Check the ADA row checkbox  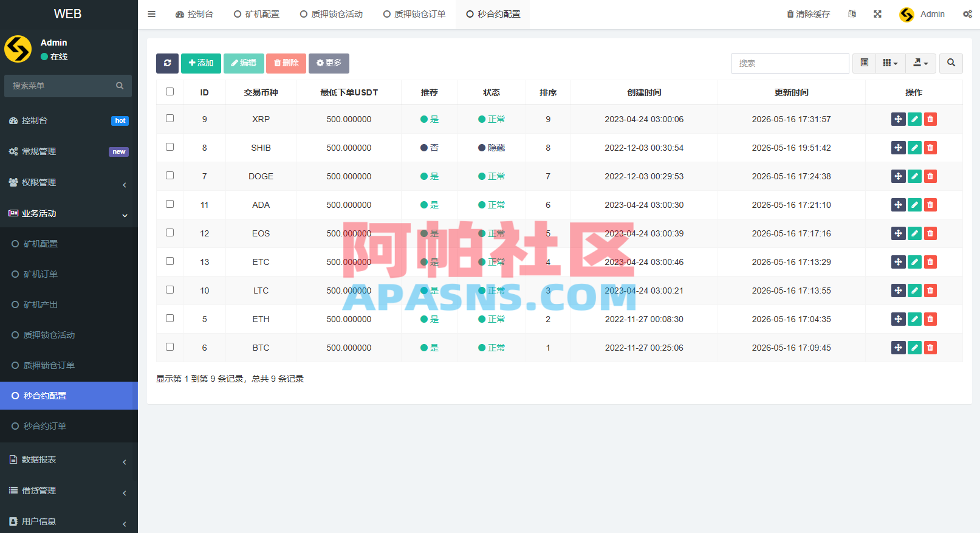170,204
